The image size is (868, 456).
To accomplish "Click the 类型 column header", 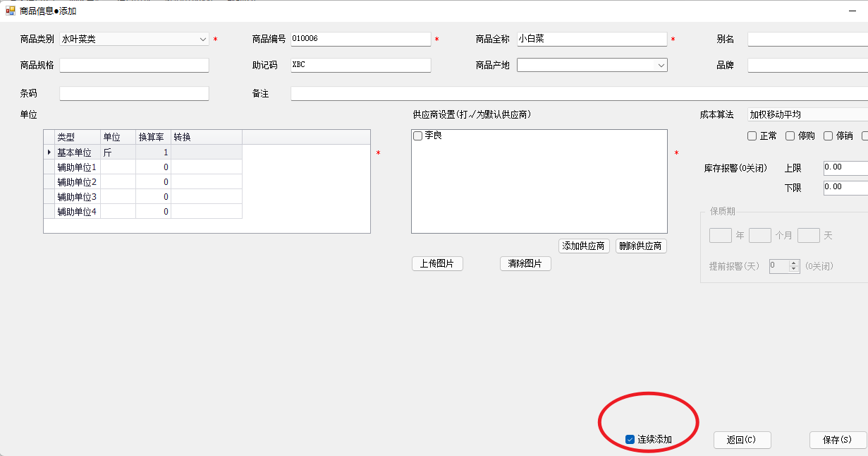I will pyautogui.click(x=78, y=138).
